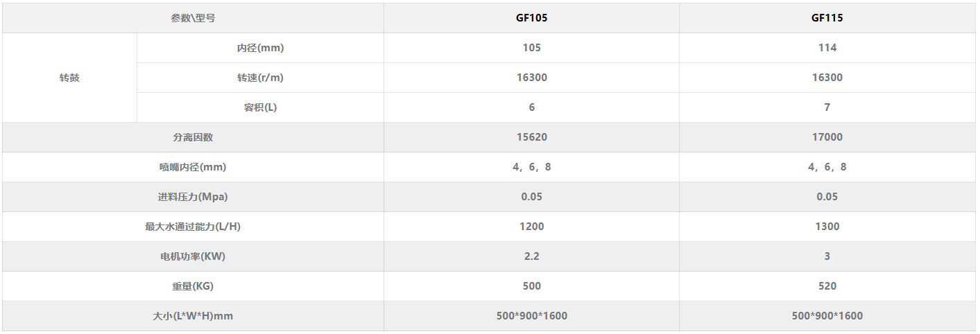Select the 520 weight value
Screen dimensions: 980x334
point(827,286)
